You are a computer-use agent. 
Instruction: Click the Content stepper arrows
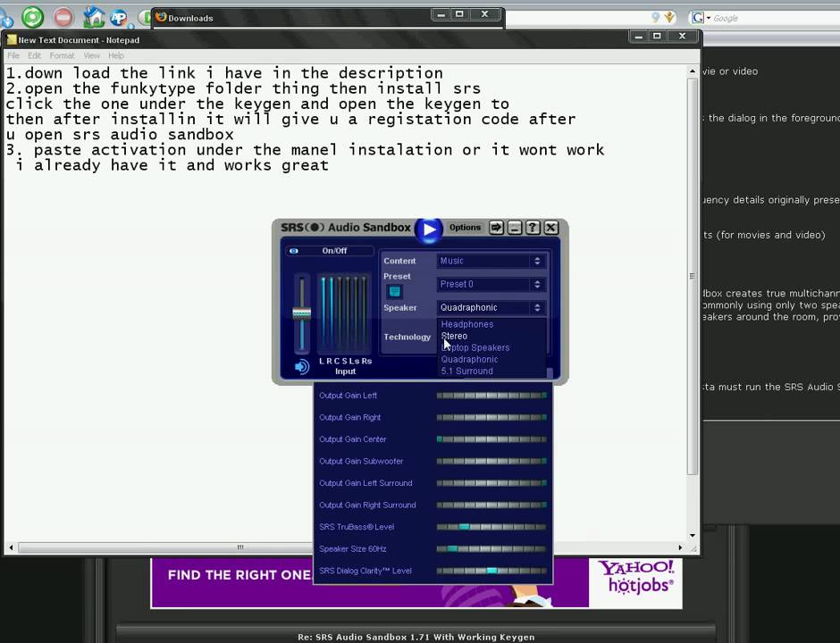pyautogui.click(x=537, y=261)
